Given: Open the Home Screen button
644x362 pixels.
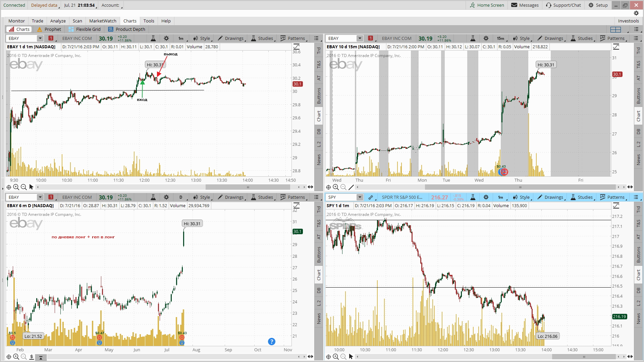Looking at the screenshot, I should [487, 5].
